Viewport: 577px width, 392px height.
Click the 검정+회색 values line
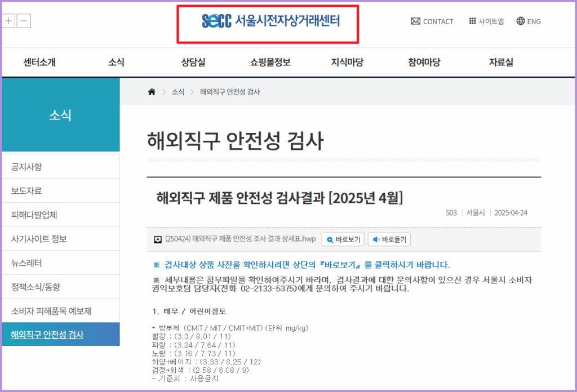tap(200, 370)
